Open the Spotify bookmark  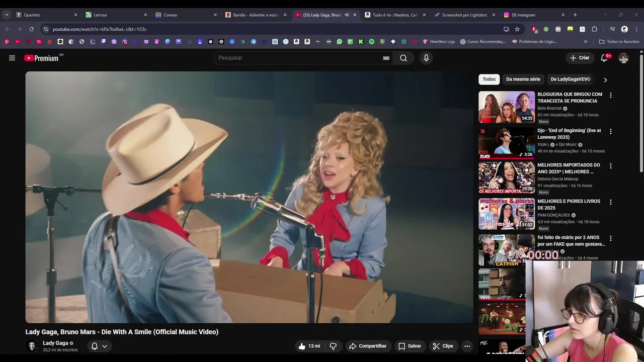coord(371,41)
